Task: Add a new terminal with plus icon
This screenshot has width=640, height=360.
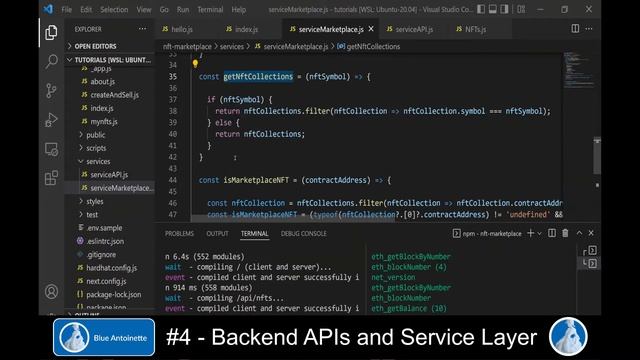Action: pos(531,233)
